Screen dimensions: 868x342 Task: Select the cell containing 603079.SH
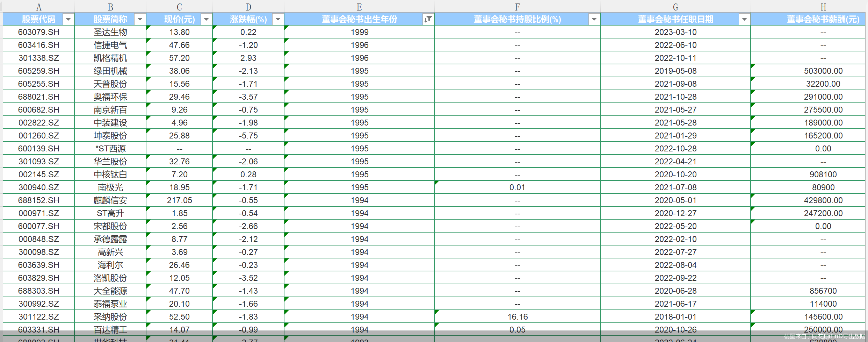tap(39, 32)
